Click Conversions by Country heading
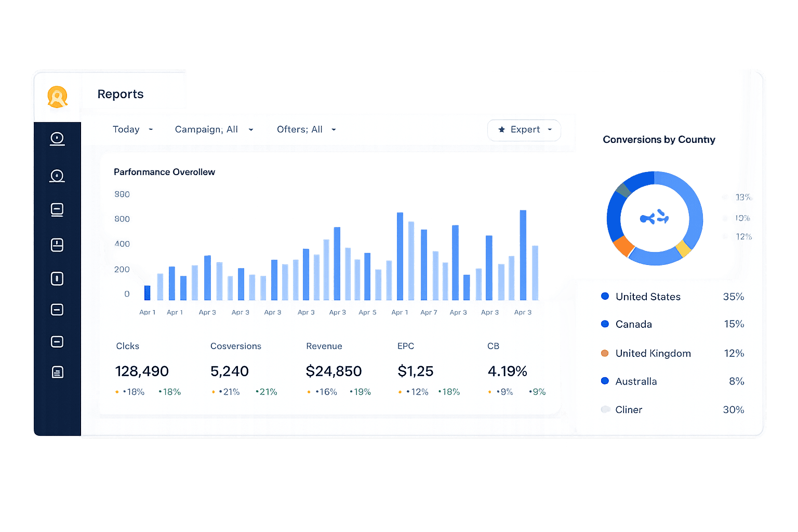 coord(659,140)
